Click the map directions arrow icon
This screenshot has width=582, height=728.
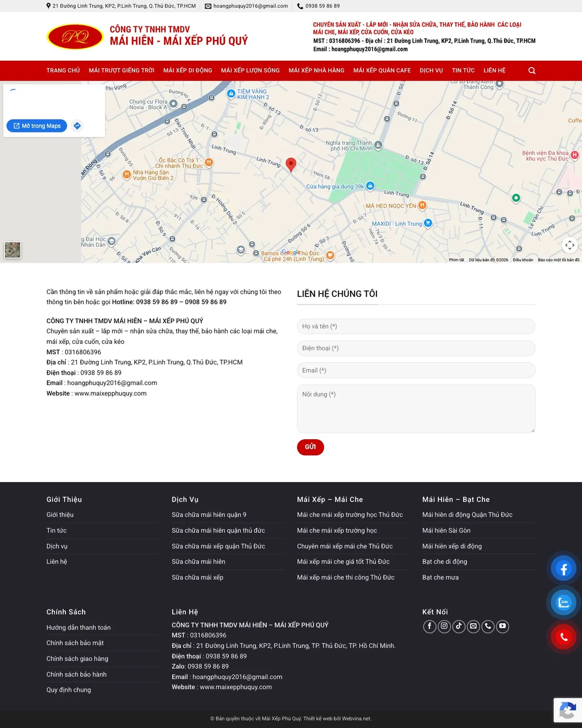pyautogui.click(x=77, y=126)
